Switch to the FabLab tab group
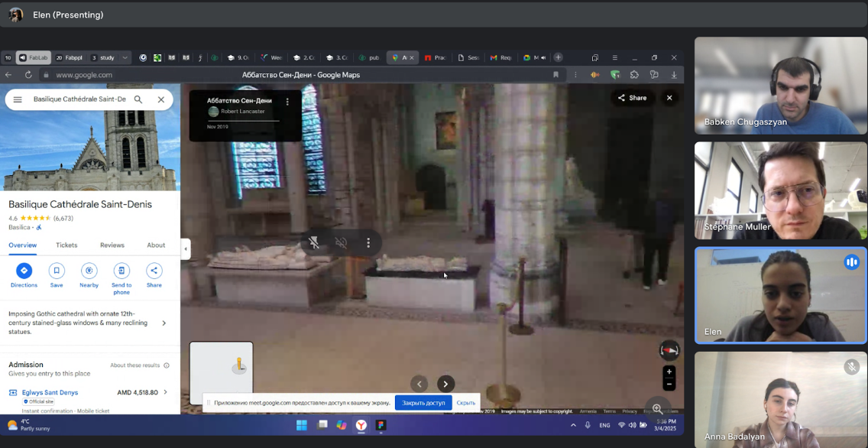 33,57
